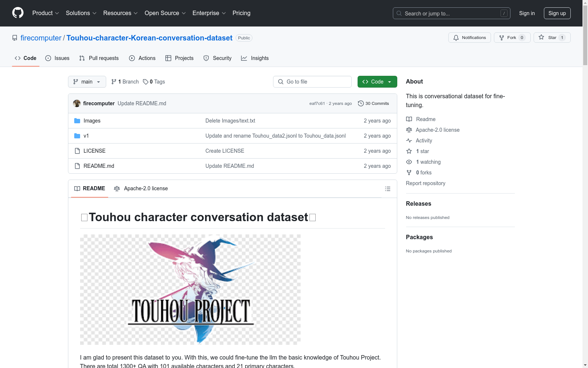
Task: Expand the Open Source menu
Action: click(165, 13)
